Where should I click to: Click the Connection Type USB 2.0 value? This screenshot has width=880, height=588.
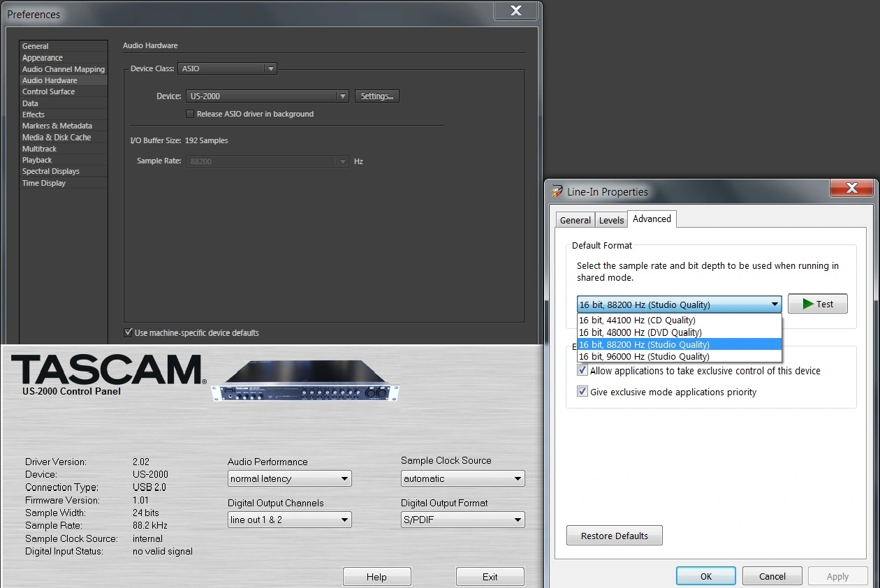click(x=149, y=487)
